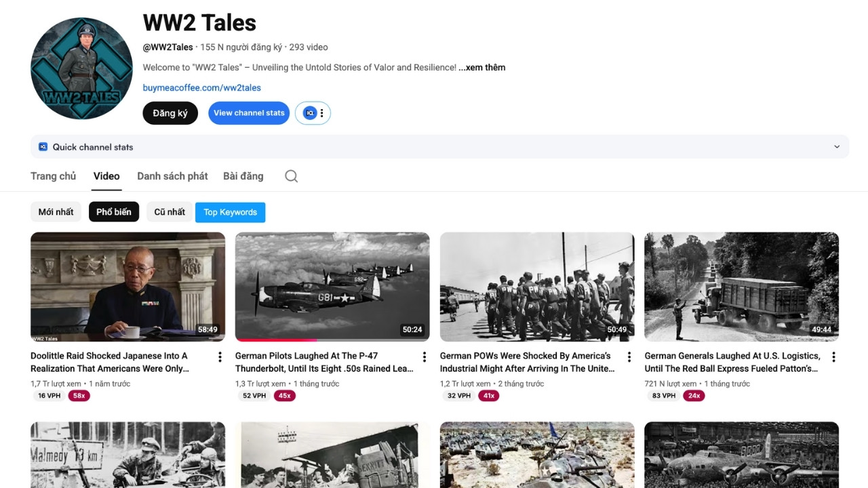This screenshot has height=488, width=868.
Task: Sort videos by Cũ nhất
Action: point(170,212)
